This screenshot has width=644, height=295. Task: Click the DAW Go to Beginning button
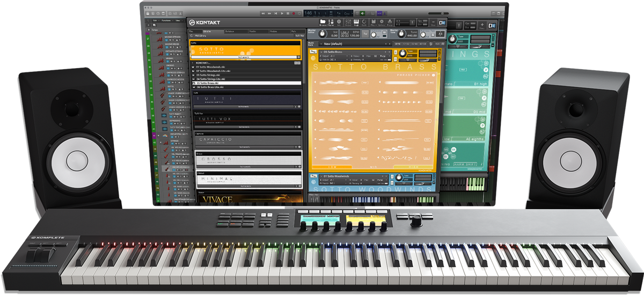276,13
